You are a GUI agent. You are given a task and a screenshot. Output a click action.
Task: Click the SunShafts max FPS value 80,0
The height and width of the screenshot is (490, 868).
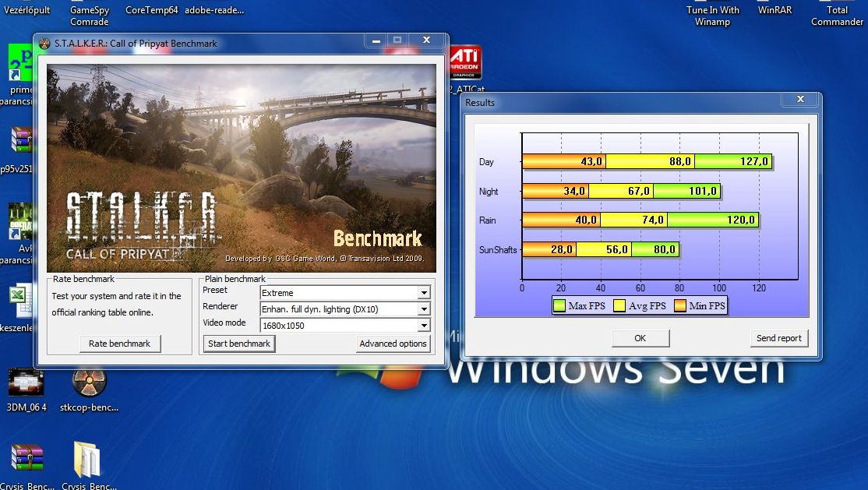[665, 249]
